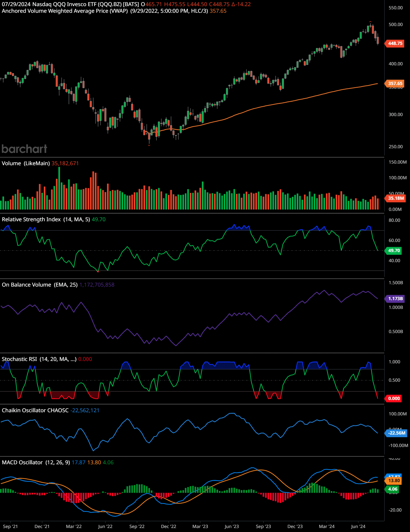410x532 pixels.
Task: Click the -22,562,121 Chaikin reading
Action: tap(85, 410)
